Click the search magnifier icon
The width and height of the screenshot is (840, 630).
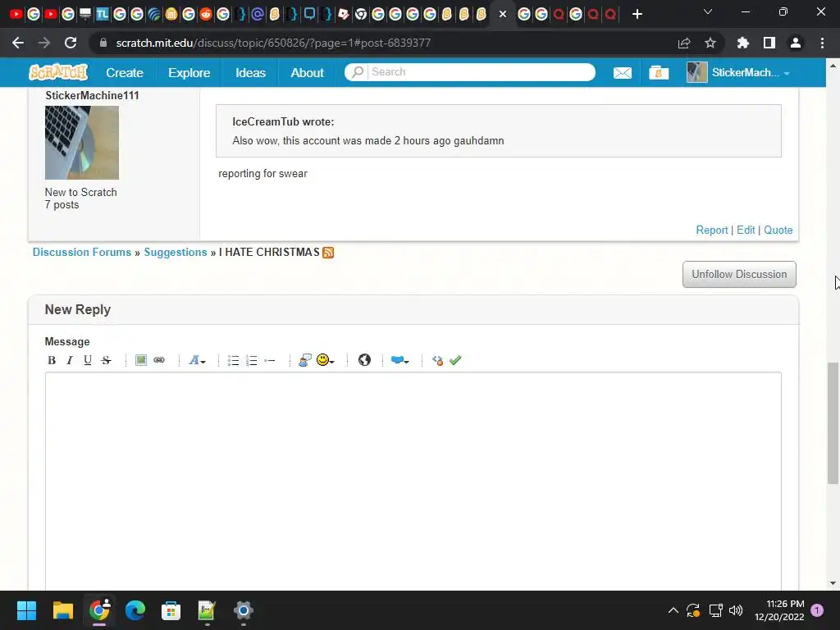(357, 72)
